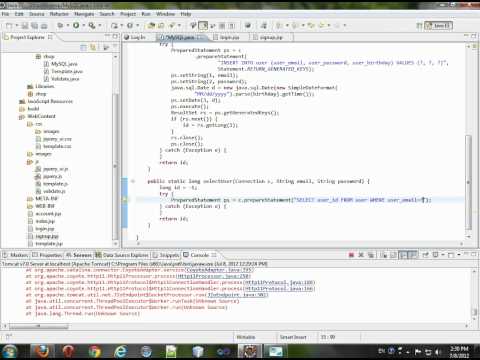Click the Save All toolbar icon

[34, 26]
